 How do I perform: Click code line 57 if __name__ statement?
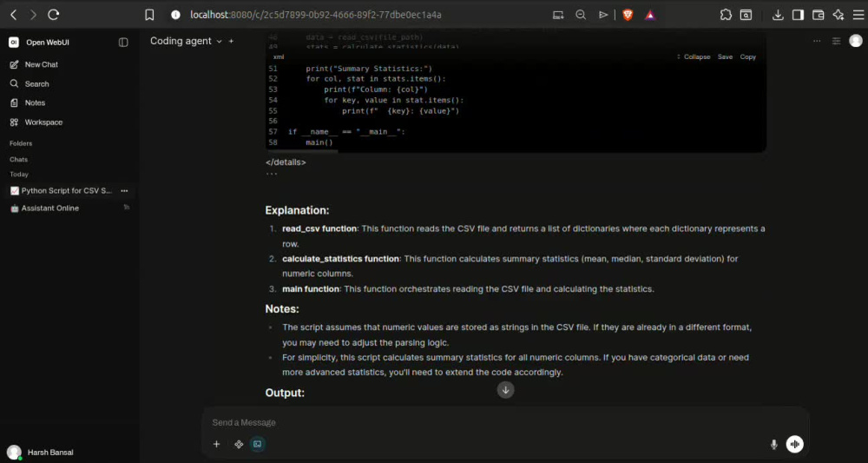coord(346,132)
